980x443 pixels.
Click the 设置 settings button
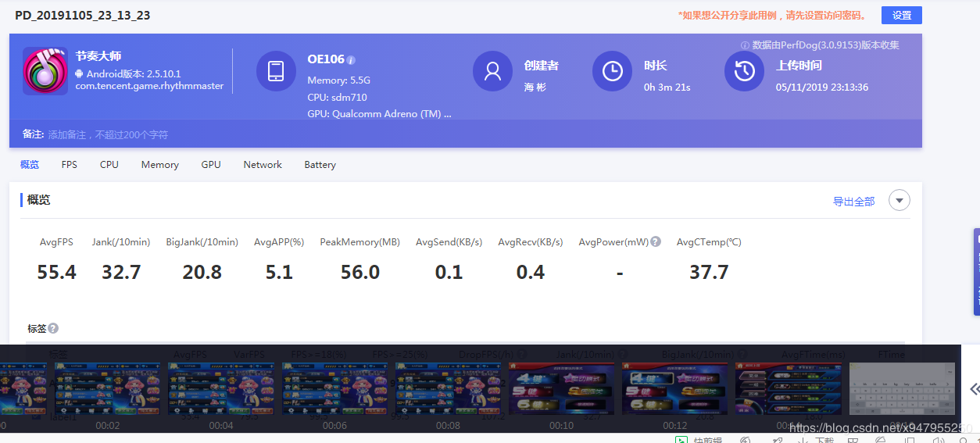pyautogui.click(x=901, y=15)
